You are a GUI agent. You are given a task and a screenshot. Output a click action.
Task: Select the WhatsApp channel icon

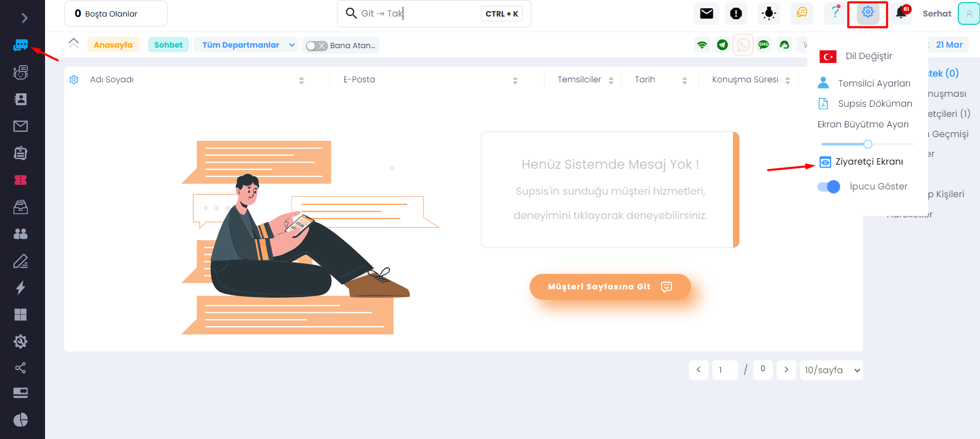743,45
